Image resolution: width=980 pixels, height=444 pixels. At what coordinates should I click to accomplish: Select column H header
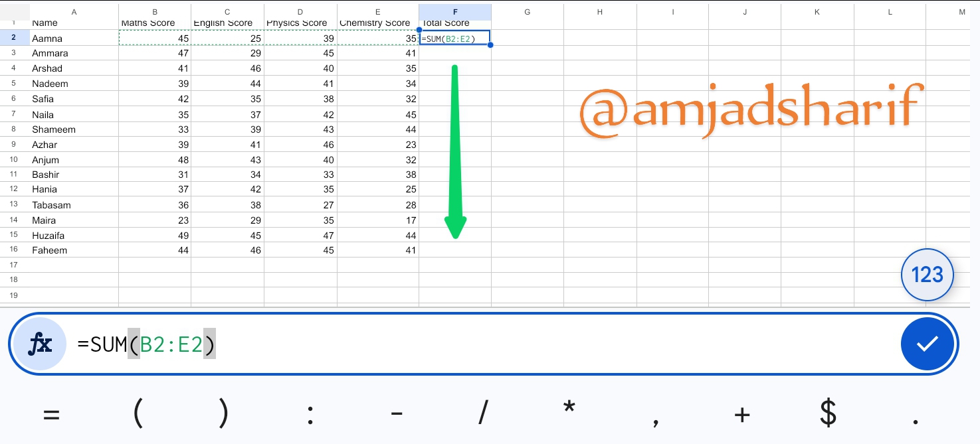point(600,12)
